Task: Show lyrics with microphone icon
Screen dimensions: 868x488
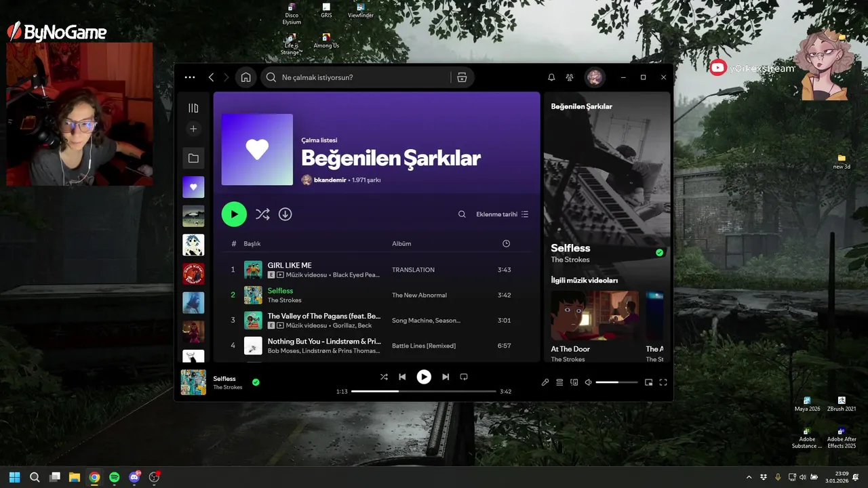Action: click(x=545, y=382)
